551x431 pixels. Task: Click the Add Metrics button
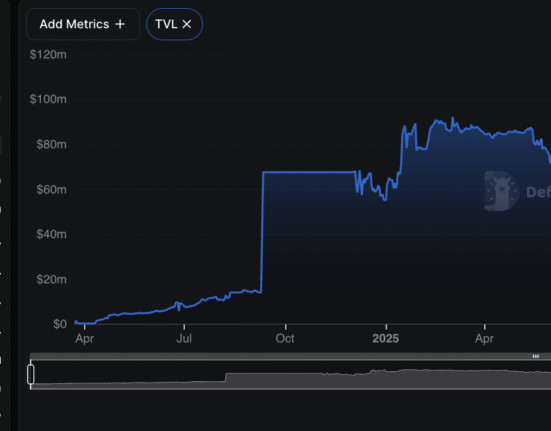tap(83, 24)
